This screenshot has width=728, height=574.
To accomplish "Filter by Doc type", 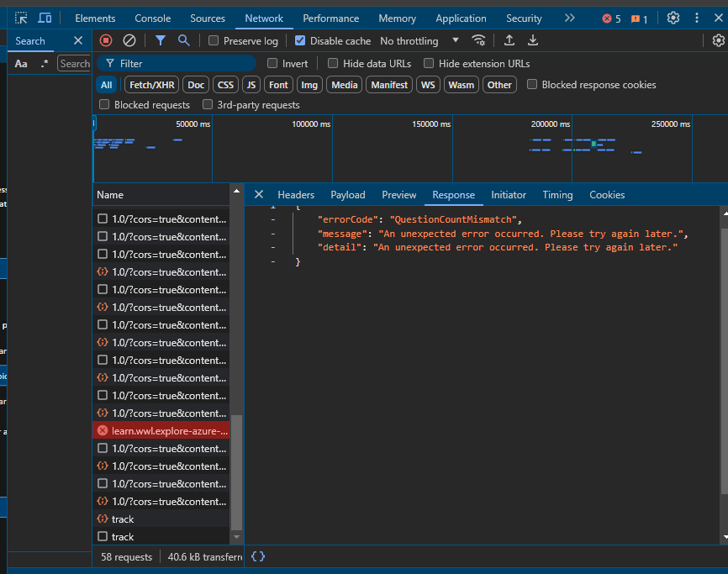I will [196, 85].
